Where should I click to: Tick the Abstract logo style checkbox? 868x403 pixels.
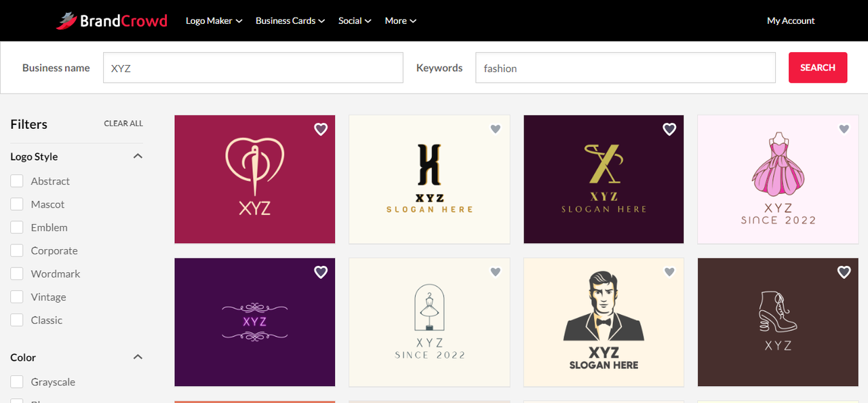point(17,181)
